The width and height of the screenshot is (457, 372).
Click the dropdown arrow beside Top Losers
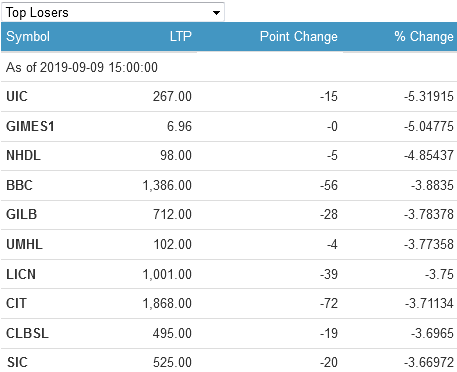[216, 13]
